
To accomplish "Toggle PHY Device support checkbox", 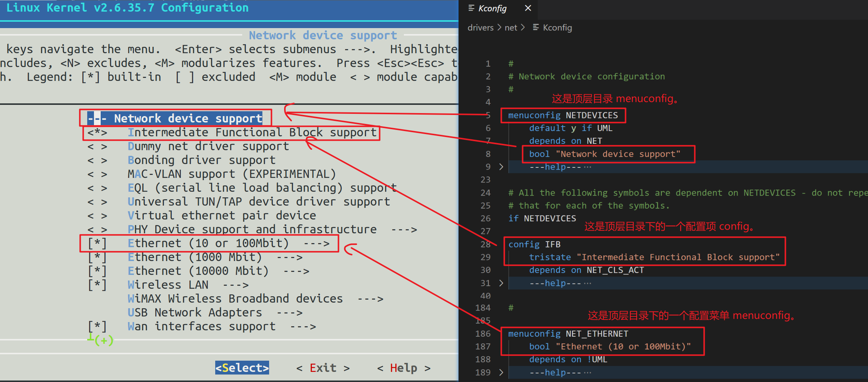I will click(97, 230).
